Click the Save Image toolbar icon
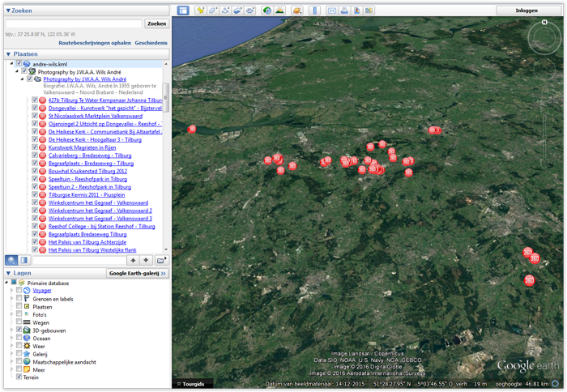This screenshot has height=392, width=567. point(356,11)
